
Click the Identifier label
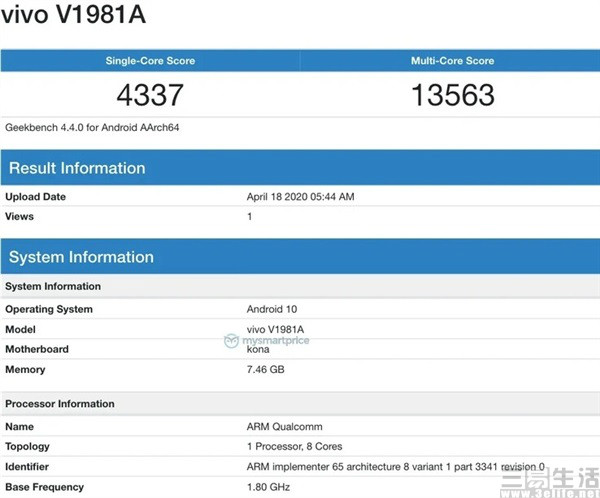coord(27,467)
